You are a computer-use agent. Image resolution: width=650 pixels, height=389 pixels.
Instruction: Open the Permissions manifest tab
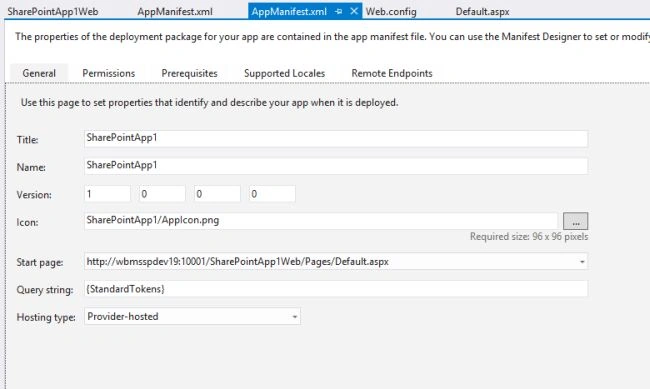click(109, 73)
